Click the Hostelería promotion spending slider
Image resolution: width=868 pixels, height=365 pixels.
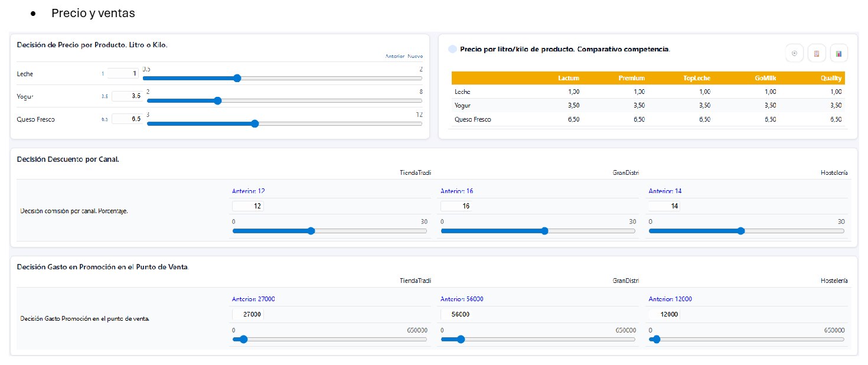click(746, 339)
